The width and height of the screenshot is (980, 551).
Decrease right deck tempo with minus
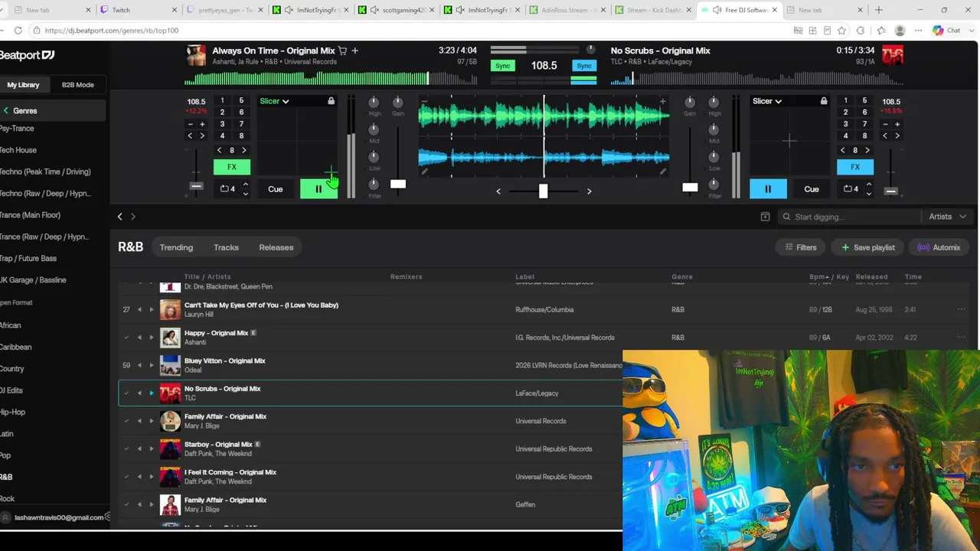click(885, 124)
